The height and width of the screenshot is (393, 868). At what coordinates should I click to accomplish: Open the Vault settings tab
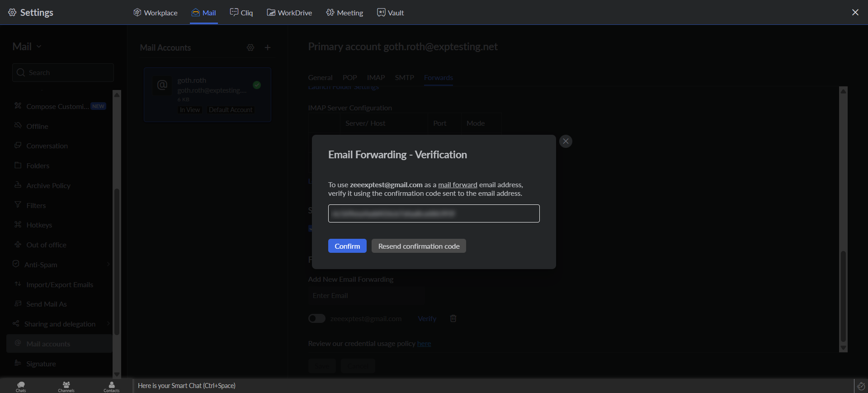pyautogui.click(x=391, y=13)
